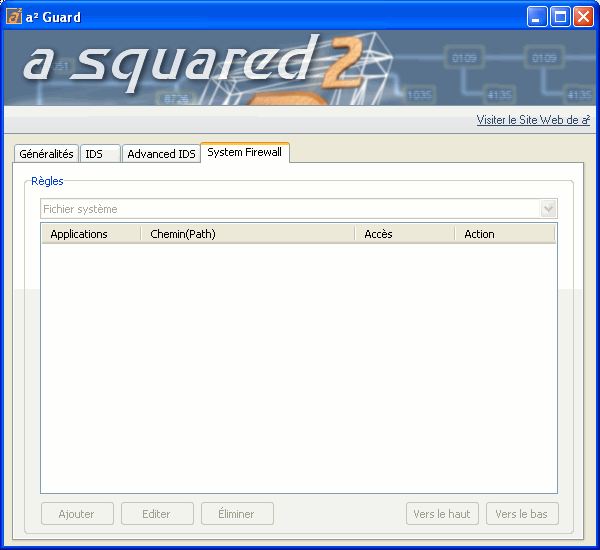Image resolution: width=600 pixels, height=550 pixels.
Task: Maximize the a² Guard window
Action: [x=560, y=17]
